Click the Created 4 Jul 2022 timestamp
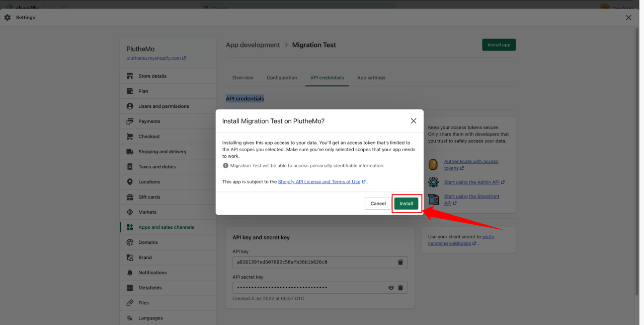This screenshot has height=325, width=644. tap(268, 299)
